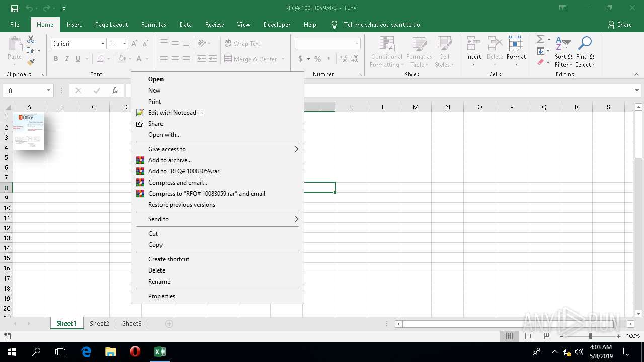This screenshot has width=644, height=362.
Task: Click the Cut scissors icon in Clipboard
Action: click(31, 39)
